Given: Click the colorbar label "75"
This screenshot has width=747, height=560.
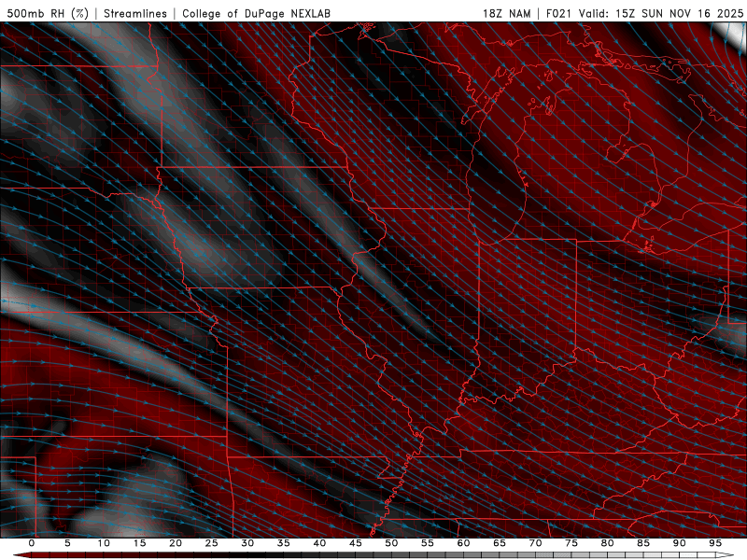Looking at the screenshot, I should click(571, 543).
